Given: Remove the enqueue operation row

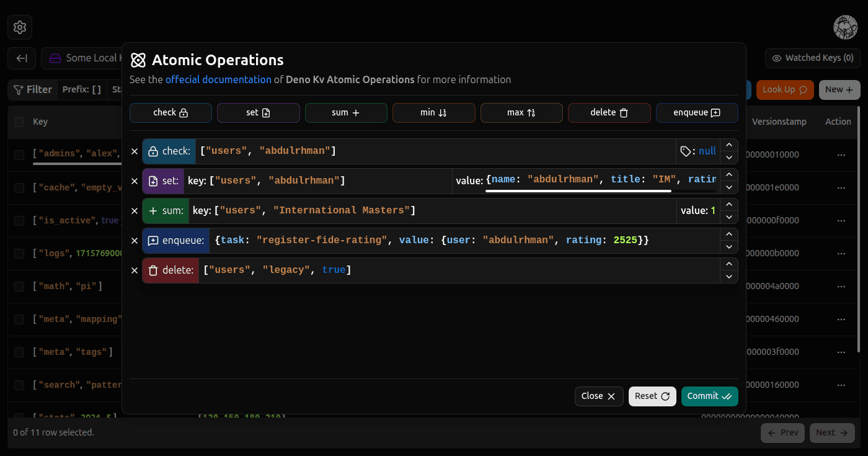Looking at the screenshot, I should point(135,241).
